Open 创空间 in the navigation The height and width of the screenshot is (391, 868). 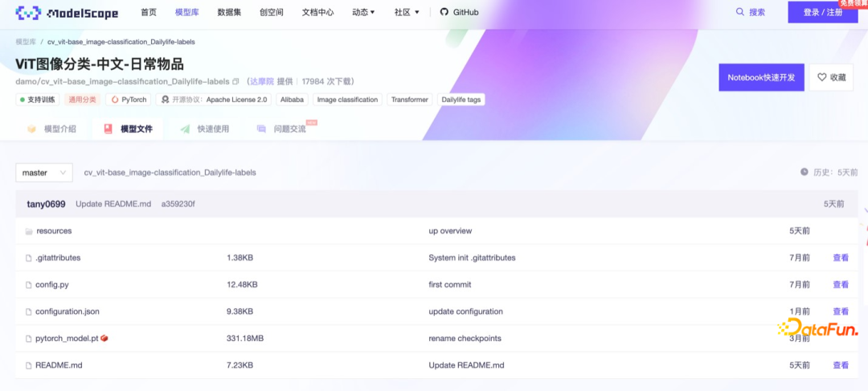tap(272, 11)
